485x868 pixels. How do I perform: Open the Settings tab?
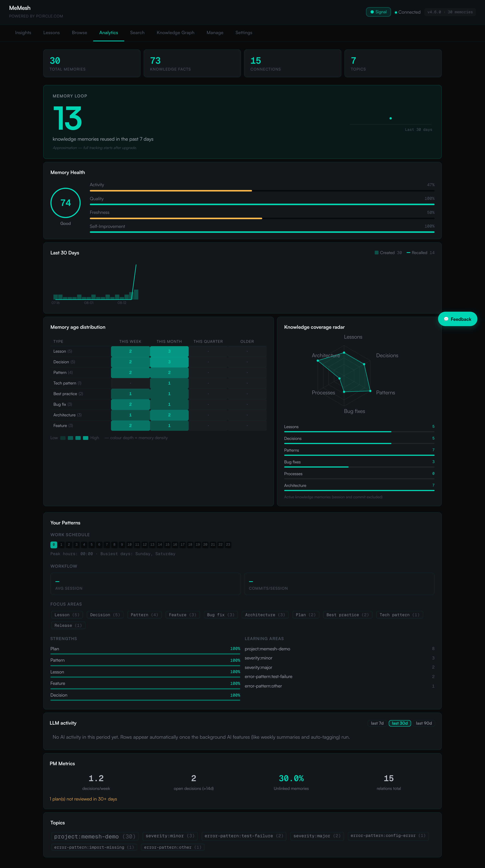click(x=244, y=33)
